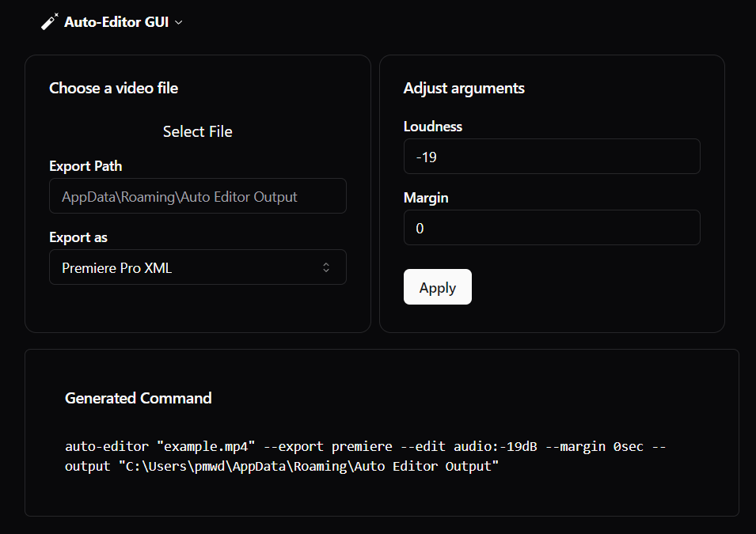Screen dimensions: 756x534
Task: Expand the Auto-Editor GUI title chevron
Action: [x=178, y=22]
